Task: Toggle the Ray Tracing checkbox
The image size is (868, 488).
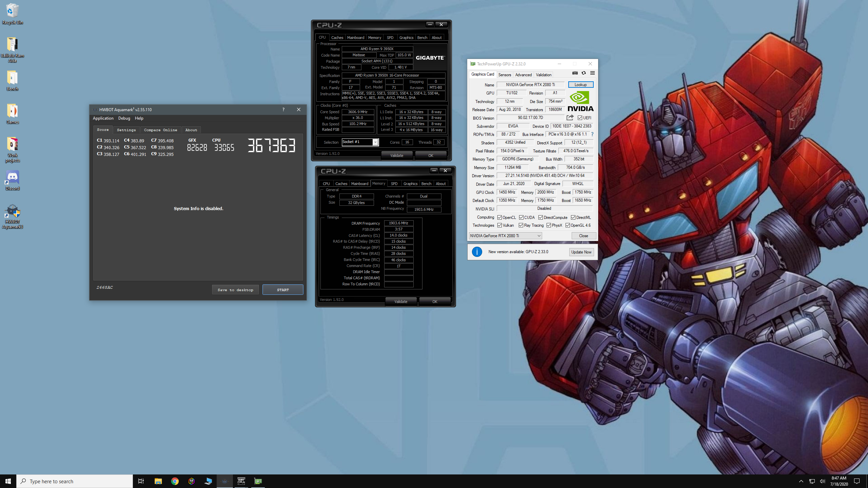Action: pos(521,225)
